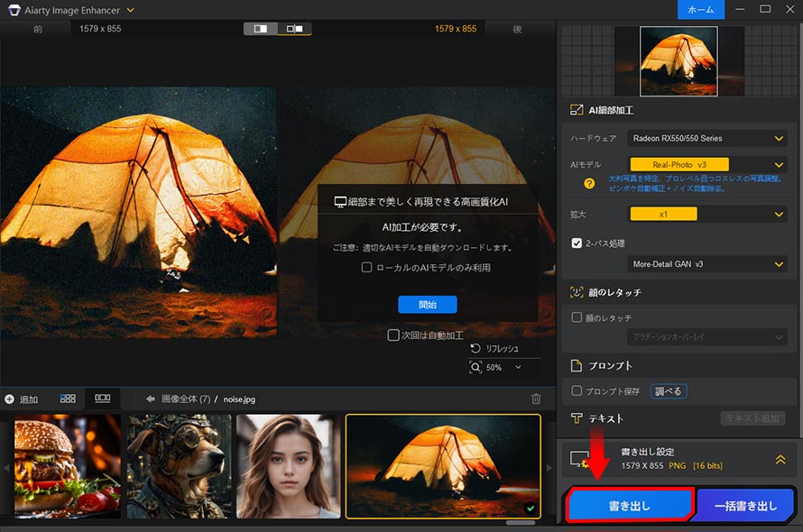This screenshot has height=532, width=803.
Task: Switch to grid thumbnail view icon
Action: click(x=68, y=399)
